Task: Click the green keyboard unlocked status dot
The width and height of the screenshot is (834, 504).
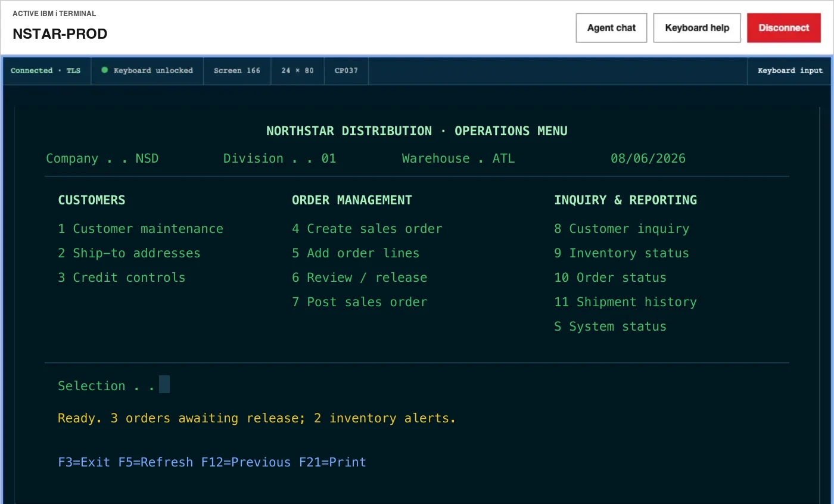Action: click(105, 70)
